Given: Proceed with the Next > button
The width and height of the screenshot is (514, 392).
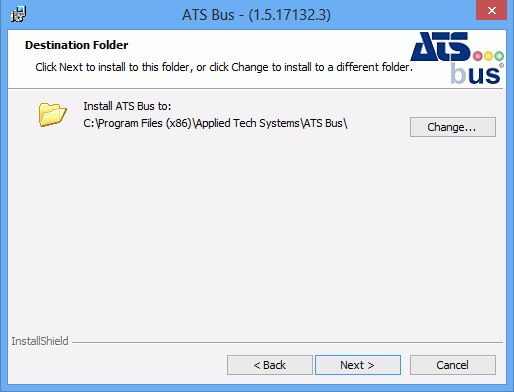Looking at the screenshot, I should [358, 365].
